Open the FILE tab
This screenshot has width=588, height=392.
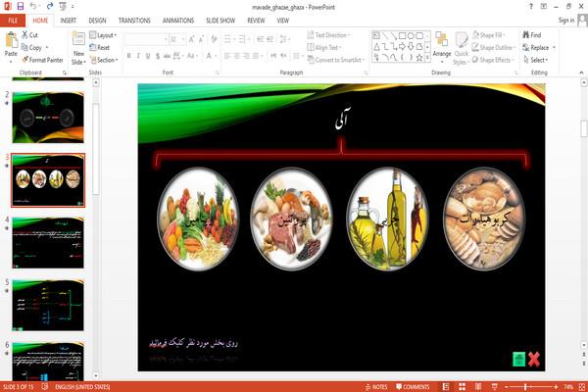[13, 21]
